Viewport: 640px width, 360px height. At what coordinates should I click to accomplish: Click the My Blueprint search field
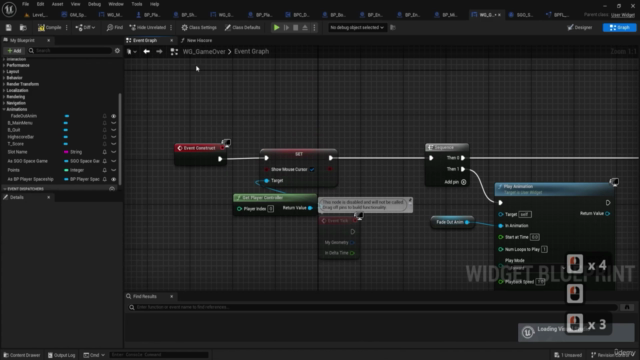tap(69, 51)
